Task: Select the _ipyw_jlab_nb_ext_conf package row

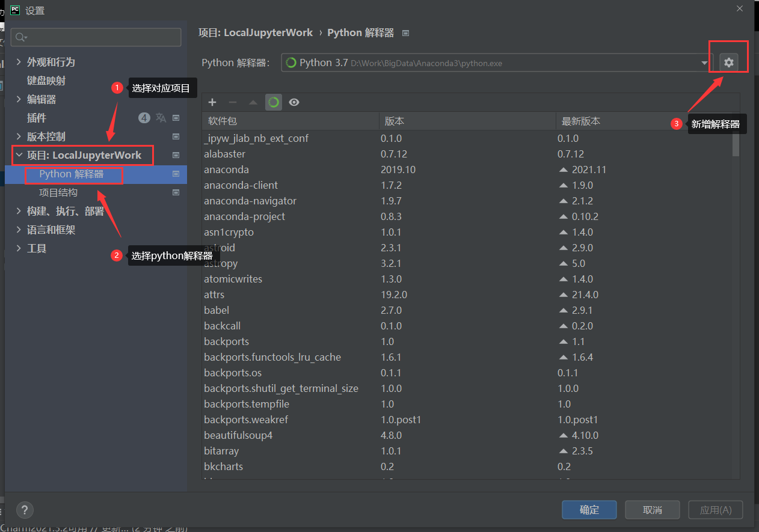Action: pos(467,138)
